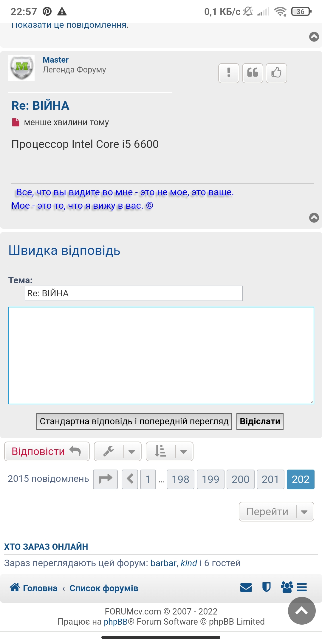Tap the large scroll-to-top round button

(301, 611)
